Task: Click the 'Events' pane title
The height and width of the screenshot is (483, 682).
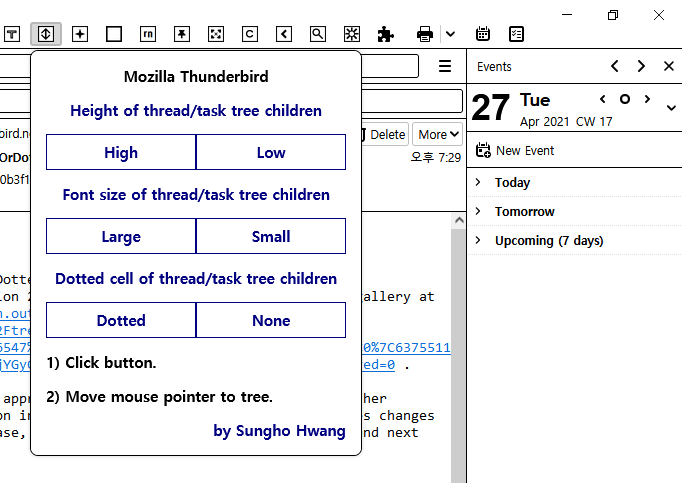Action: [x=494, y=67]
